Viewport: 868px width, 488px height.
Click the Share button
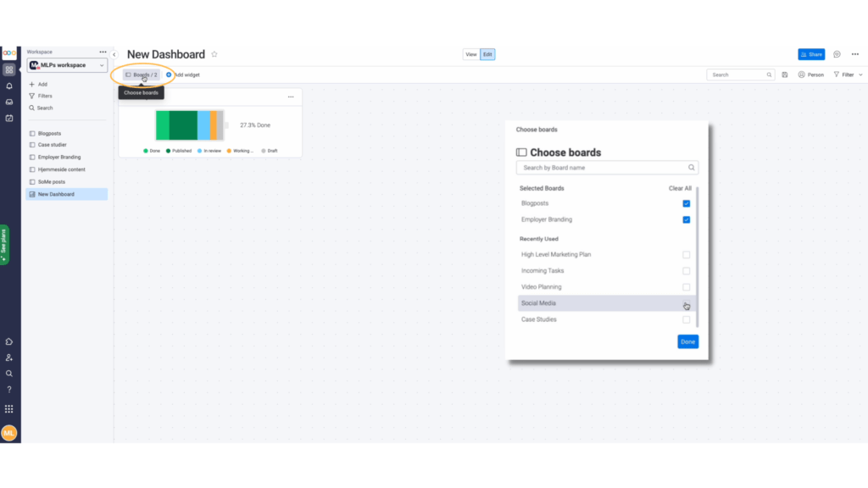click(811, 54)
